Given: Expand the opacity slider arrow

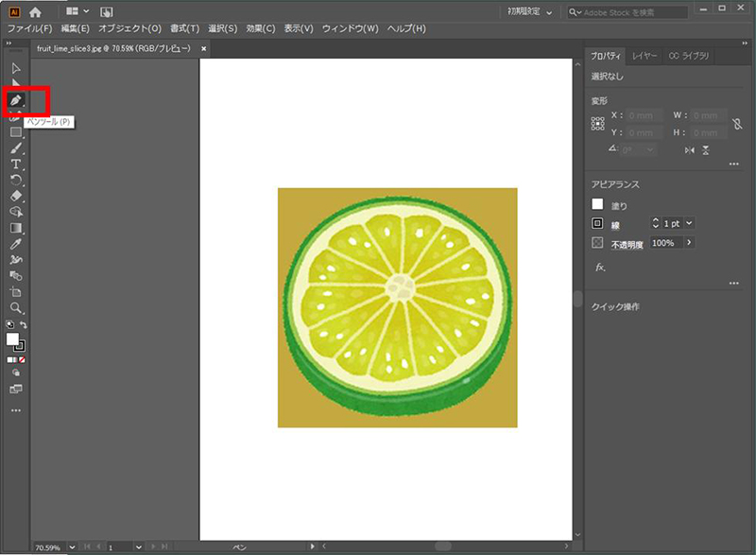Looking at the screenshot, I should [x=689, y=243].
